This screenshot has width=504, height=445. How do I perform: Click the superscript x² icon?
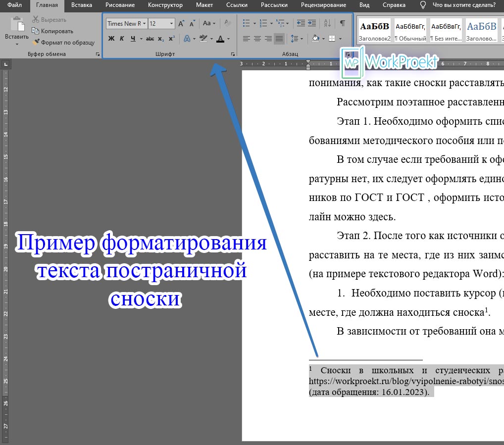(x=172, y=39)
